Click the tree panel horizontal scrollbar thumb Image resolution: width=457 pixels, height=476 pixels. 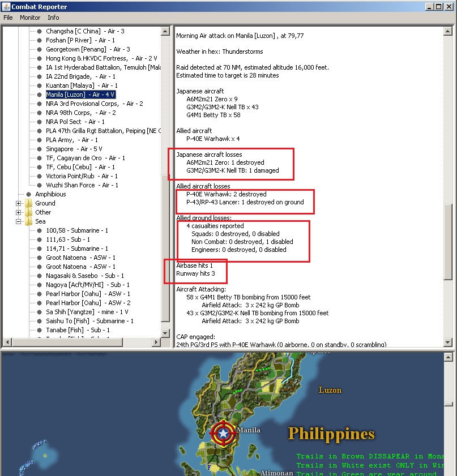67,342
